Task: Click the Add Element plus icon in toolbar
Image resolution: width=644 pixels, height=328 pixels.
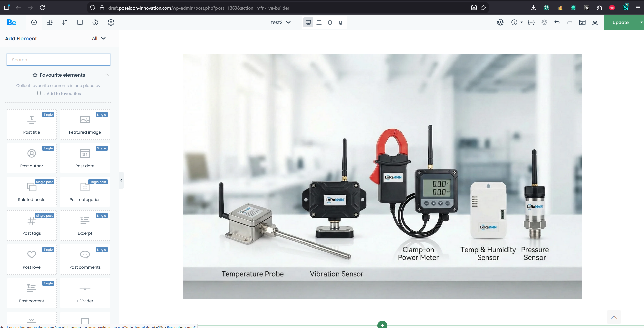Action: pos(34,22)
